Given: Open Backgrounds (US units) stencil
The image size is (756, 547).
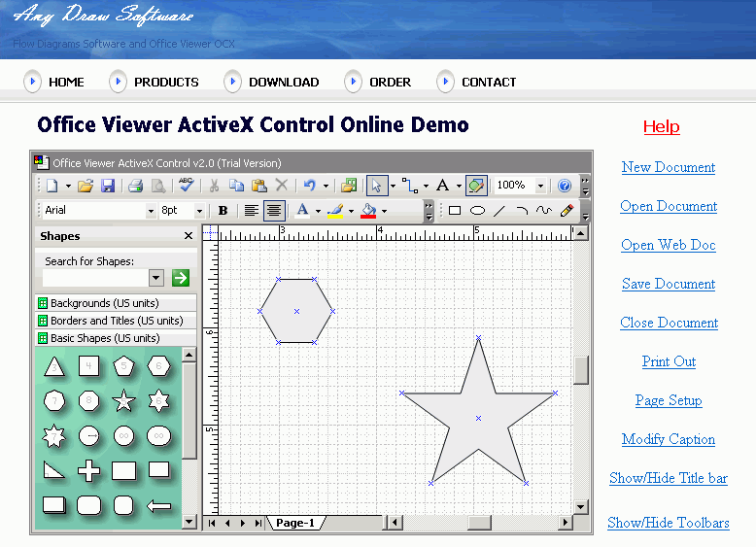Looking at the screenshot, I should pyautogui.click(x=117, y=303).
